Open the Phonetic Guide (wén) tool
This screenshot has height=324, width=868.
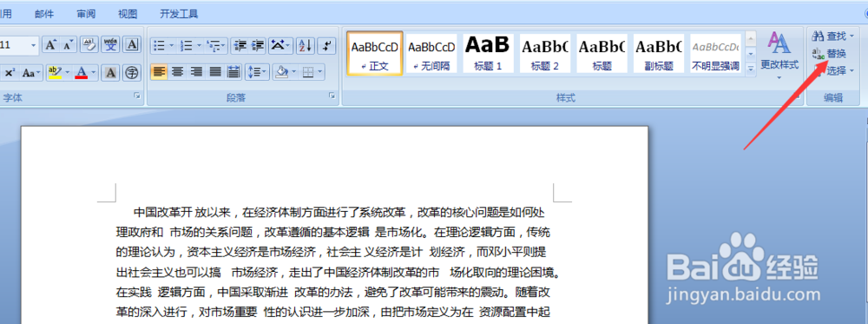[x=110, y=45]
